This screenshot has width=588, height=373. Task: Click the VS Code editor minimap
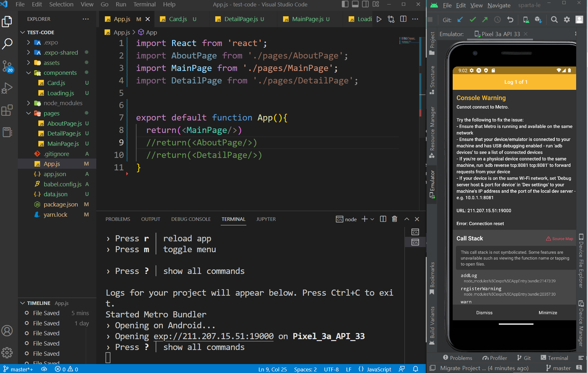tap(409, 41)
